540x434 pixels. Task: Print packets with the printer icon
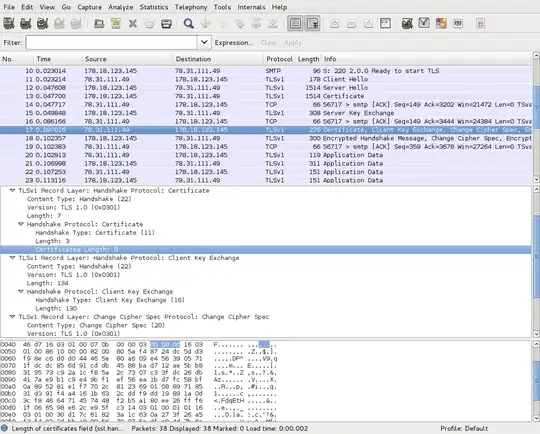click(x=166, y=23)
